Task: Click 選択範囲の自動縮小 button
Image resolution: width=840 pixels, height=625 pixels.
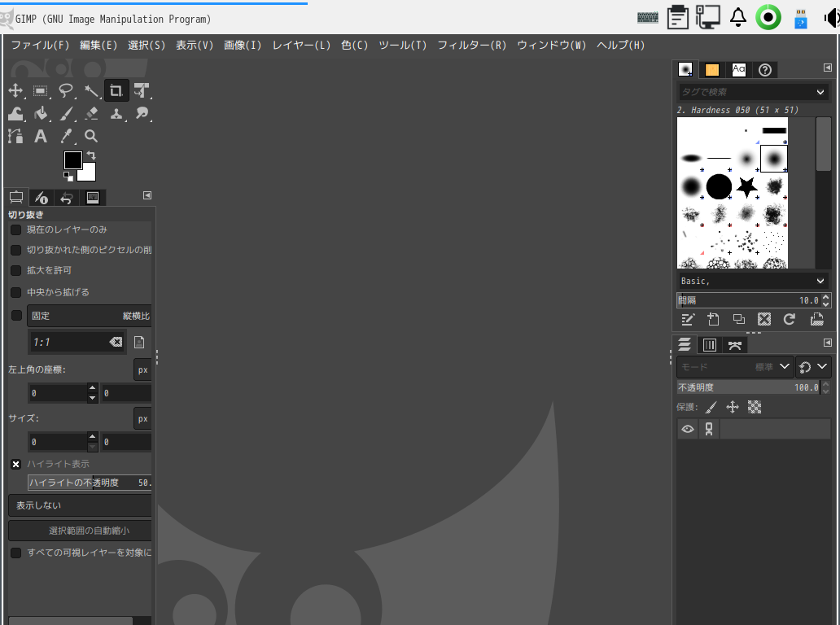Action: coord(81,531)
